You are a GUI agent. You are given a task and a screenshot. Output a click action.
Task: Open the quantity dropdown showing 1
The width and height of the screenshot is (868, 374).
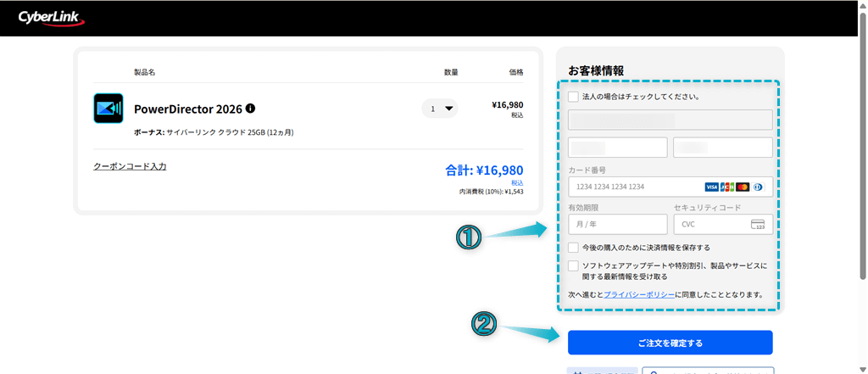(x=440, y=109)
